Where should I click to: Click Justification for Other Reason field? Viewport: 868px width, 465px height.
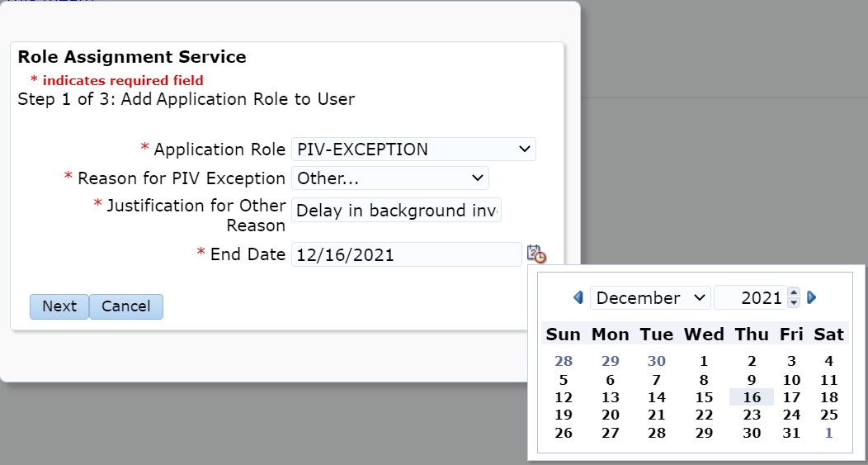396,210
